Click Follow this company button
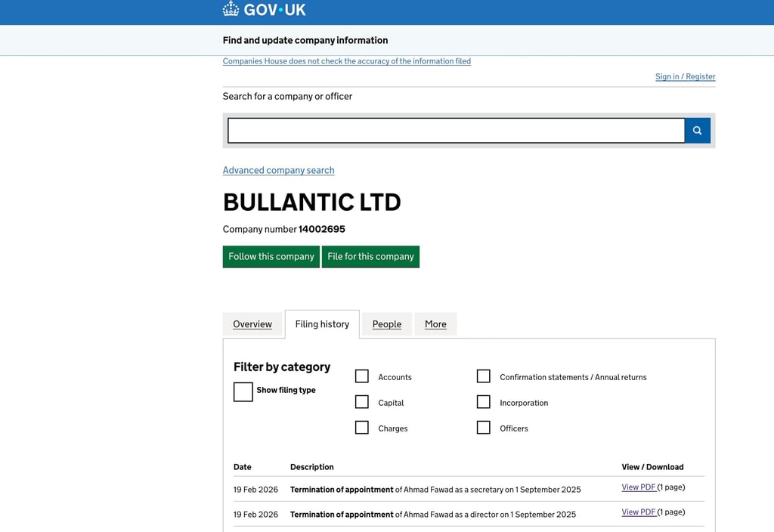The width and height of the screenshot is (774, 532). click(x=271, y=257)
